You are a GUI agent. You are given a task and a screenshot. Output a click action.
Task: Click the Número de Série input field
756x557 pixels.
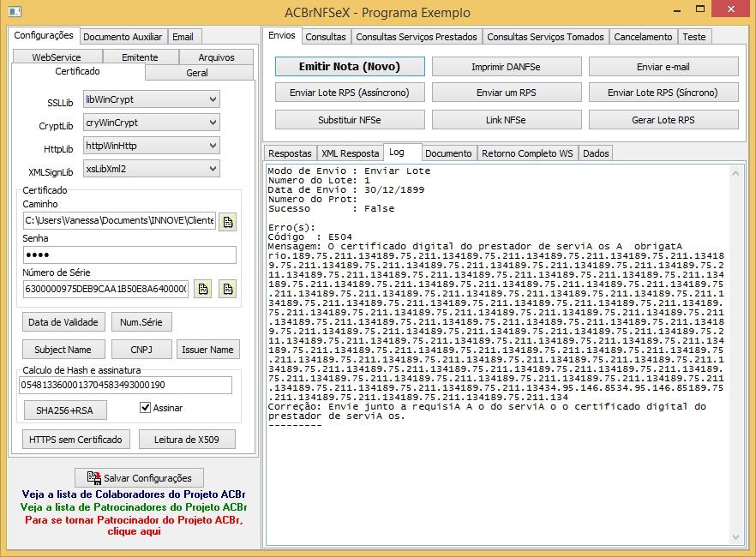click(105, 289)
